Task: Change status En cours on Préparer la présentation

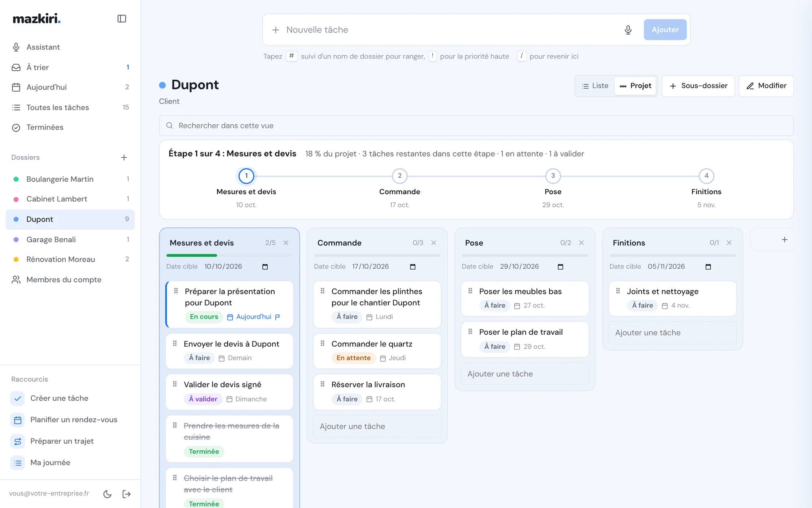Action: tap(204, 317)
